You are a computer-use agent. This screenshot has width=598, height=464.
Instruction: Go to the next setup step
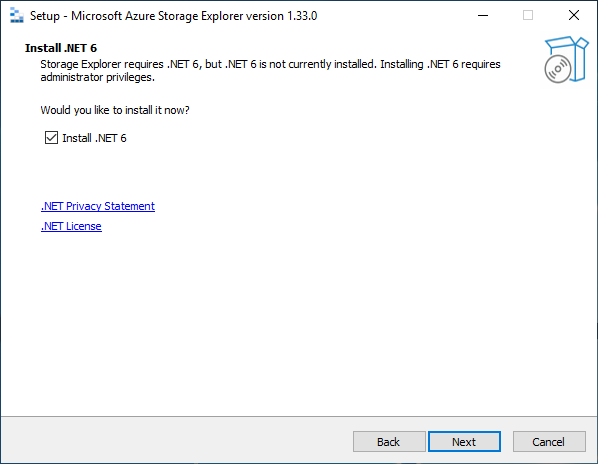[464, 442]
